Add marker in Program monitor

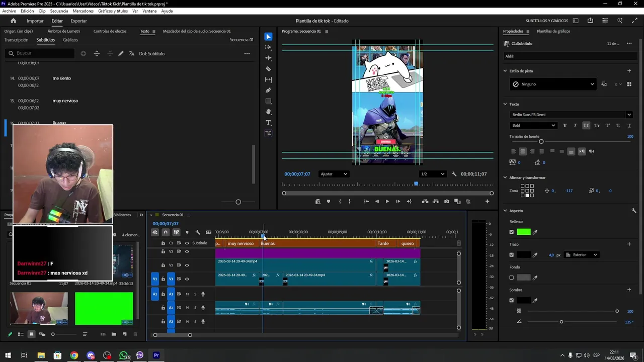(329, 202)
